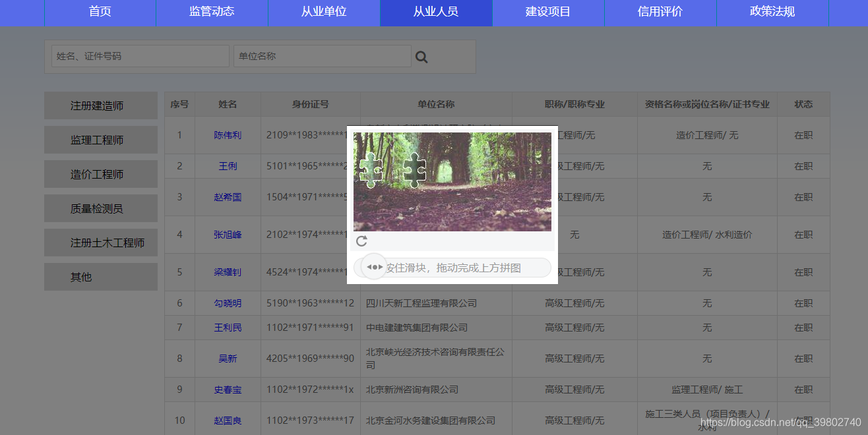868x435 pixels.
Task: Click the search magnifier icon
Action: (421, 57)
